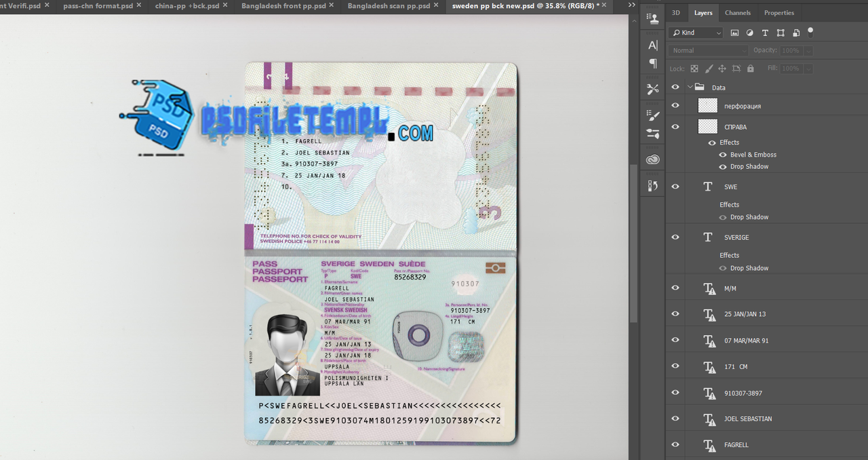868x460 pixels.
Task: Select the СПРАВА layer thumbnail
Action: click(x=708, y=126)
